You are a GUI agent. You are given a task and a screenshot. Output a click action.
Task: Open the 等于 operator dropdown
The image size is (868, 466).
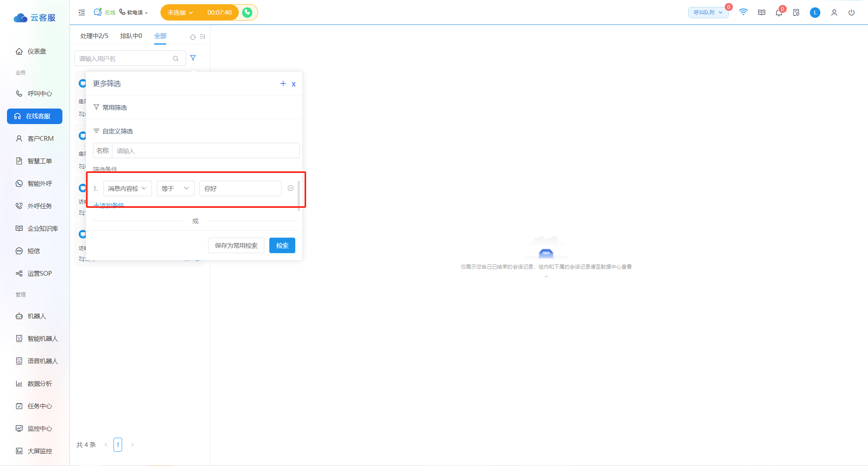(x=176, y=188)
